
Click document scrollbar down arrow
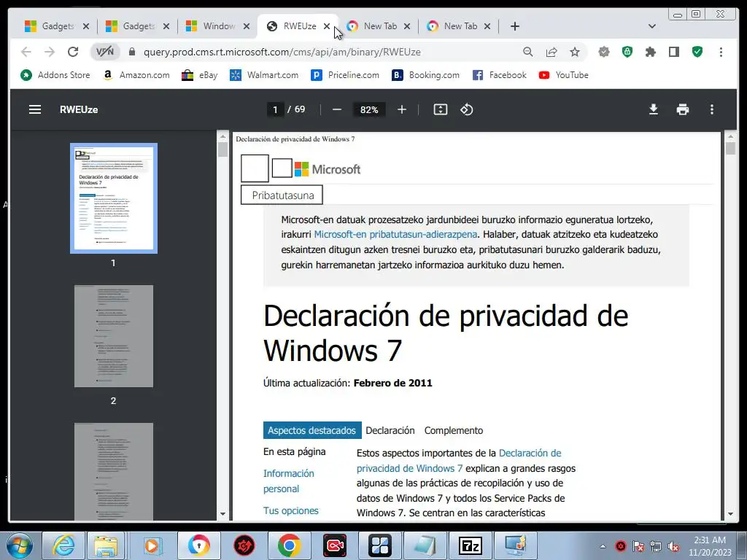[730, 514]
